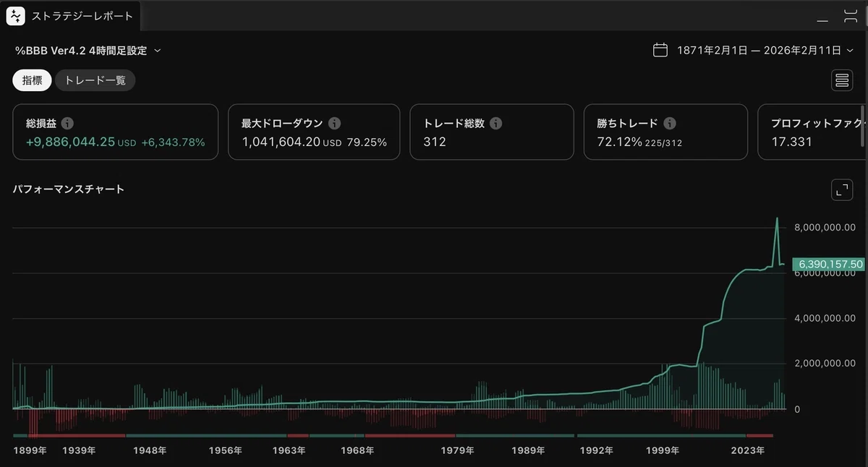Click the 総損益 metric card

pos(115,132)
